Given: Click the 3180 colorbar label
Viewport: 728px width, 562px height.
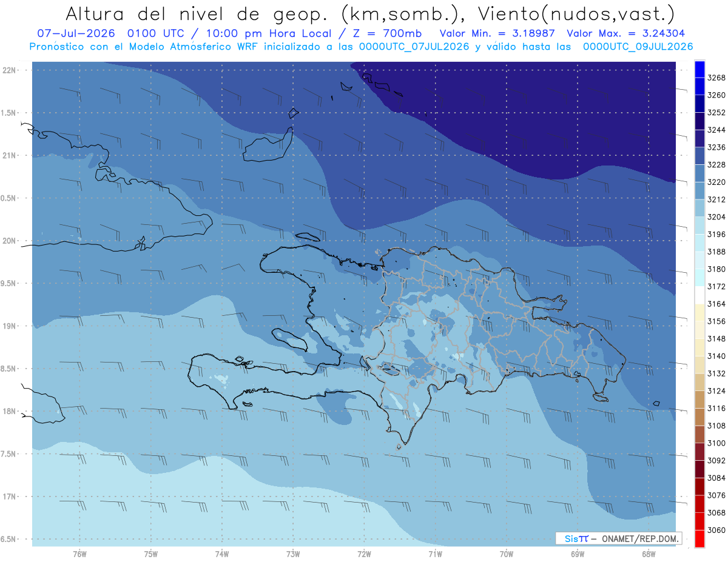Looking at the screenshot, I should 716,269.
